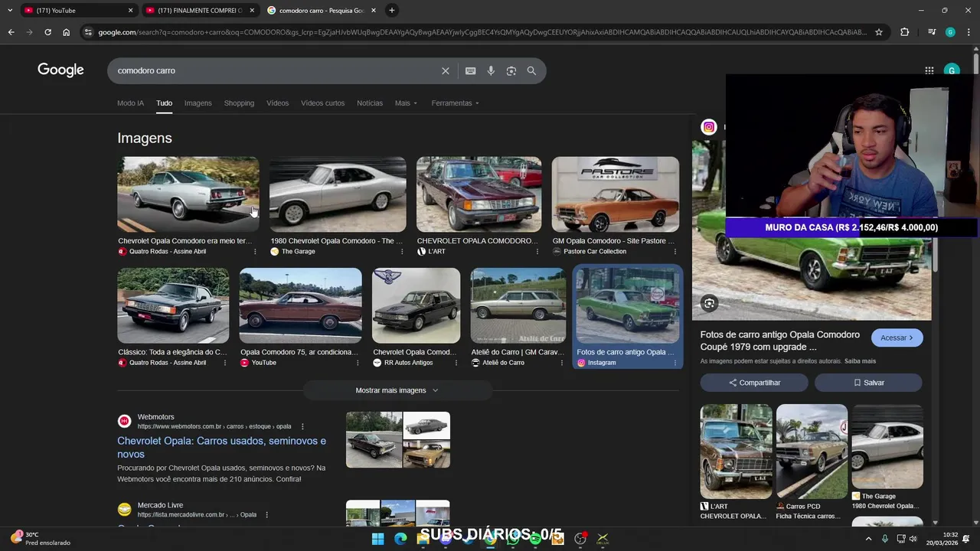Open 'Chevrolet Opala: Carros usados, seminovos e novos' link
The image size is (980, 551).
(221, 447)
